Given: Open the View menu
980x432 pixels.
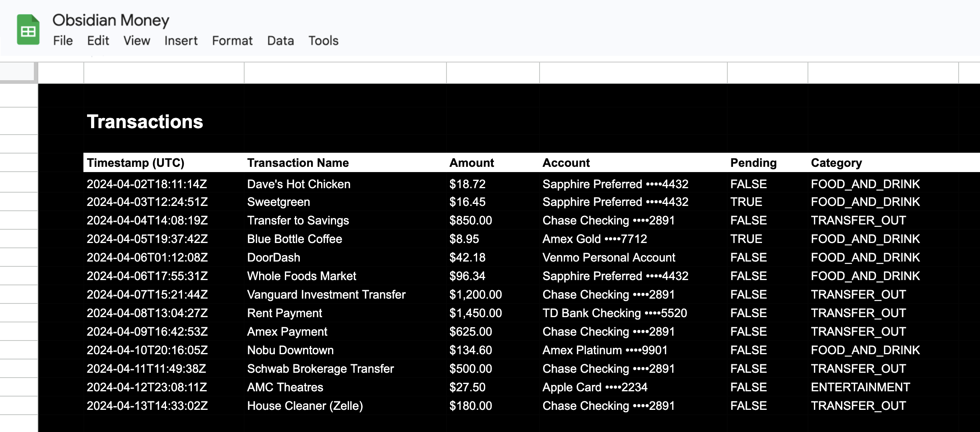Looking at the screenshot, I should [136, 41].
